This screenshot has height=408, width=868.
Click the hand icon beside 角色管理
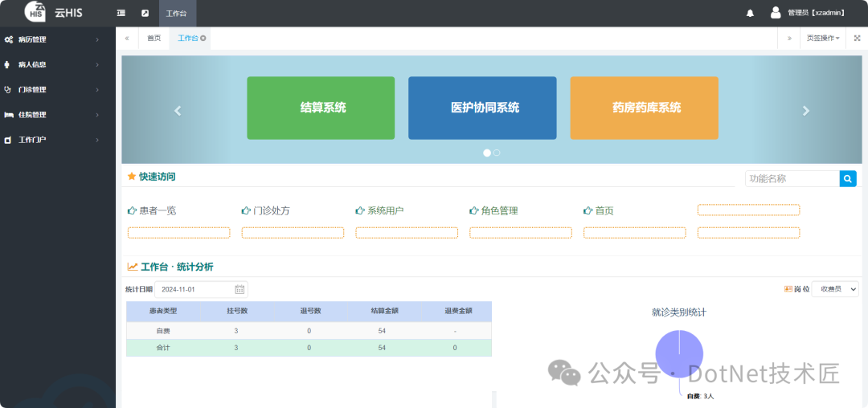pos(474,210)
